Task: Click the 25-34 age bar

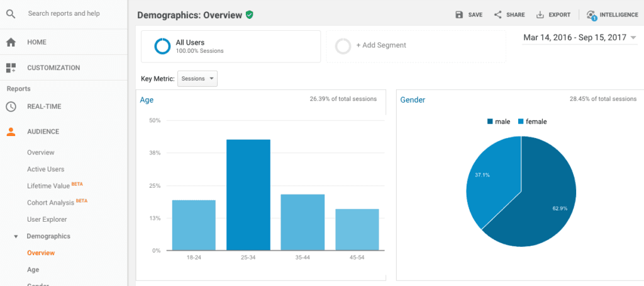Action: [248, 195]
